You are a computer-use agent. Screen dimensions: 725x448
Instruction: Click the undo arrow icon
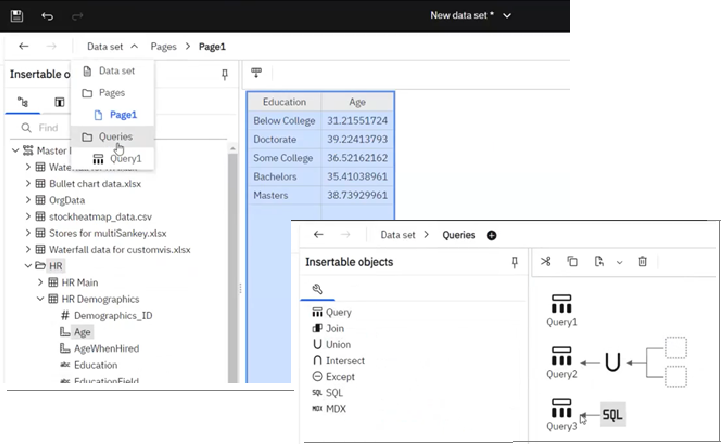coord(48,16)
